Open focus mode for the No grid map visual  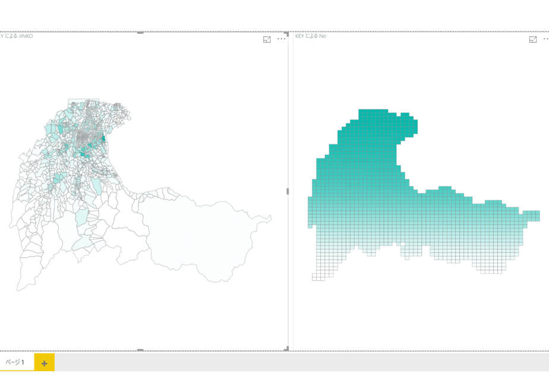(x=533, y=40)
